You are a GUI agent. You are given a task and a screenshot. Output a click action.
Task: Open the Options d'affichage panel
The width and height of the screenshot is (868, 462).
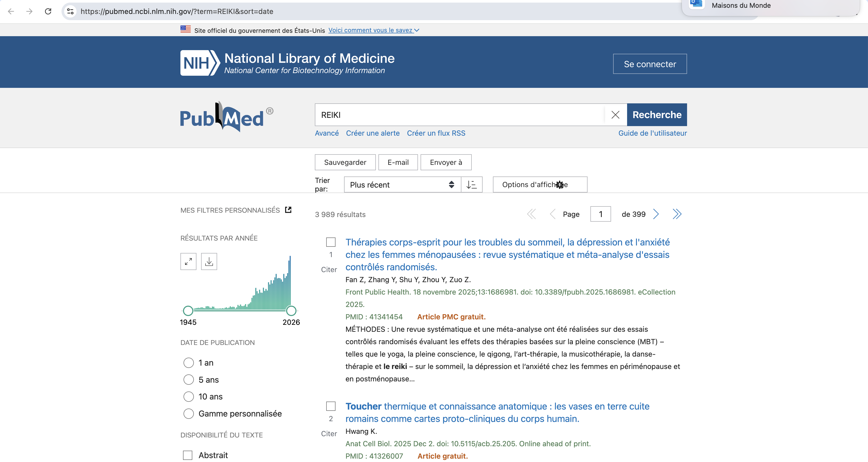[540, 184]
